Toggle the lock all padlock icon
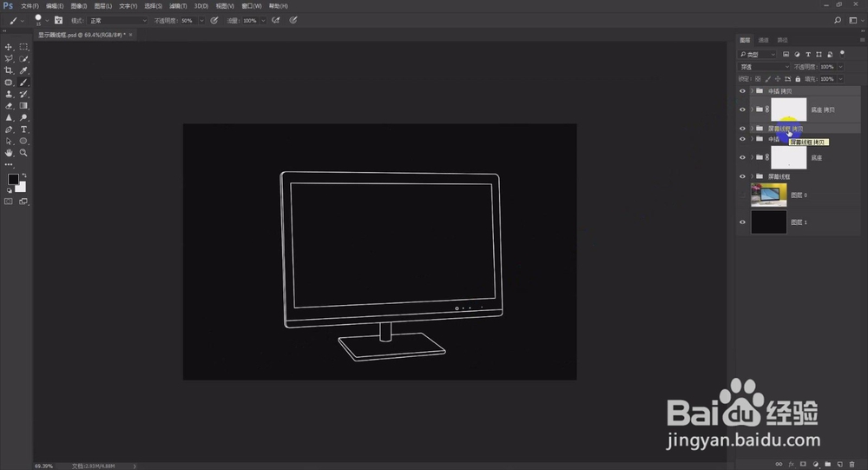This screenshot has height=470, width=868. [x=798, y=79]
